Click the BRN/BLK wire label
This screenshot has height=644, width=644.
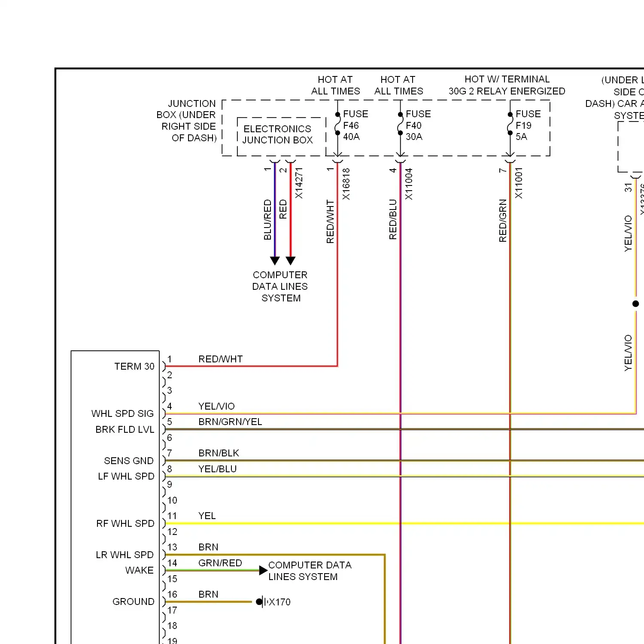(x=219, y=453)
